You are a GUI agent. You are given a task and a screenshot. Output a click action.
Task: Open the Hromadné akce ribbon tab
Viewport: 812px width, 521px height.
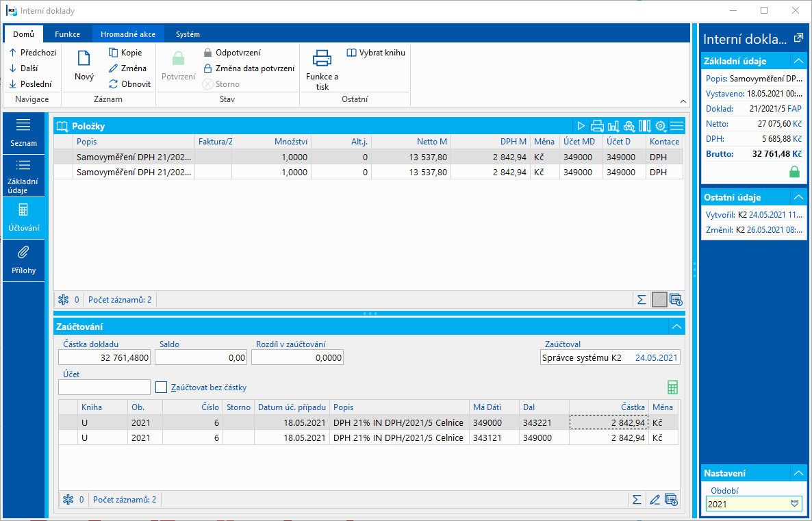(x=128, y=34)
